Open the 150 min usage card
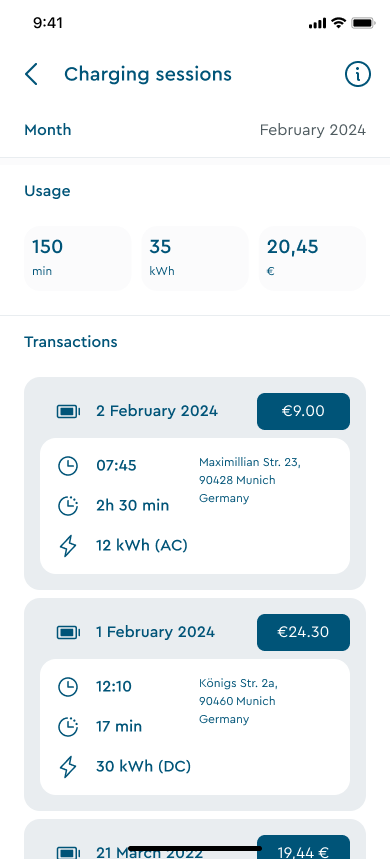The width and height of the screenshot is (390, 859). click(77, 258)
